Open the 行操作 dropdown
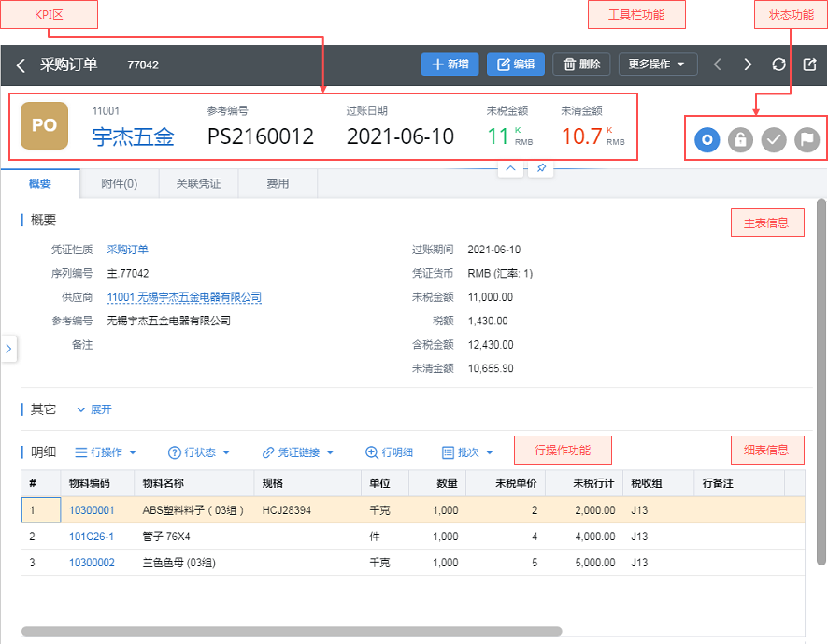Image resolution: width=828 pixels, height=644 pixels. 106,452
